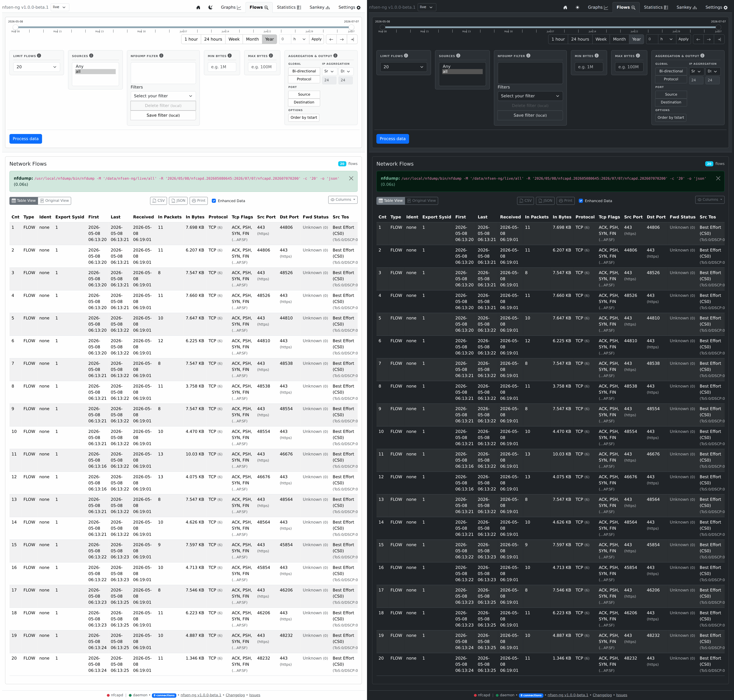734x700 pixels.
Task: Click end handle of timeline slider, light window
Action: [351, 27]
